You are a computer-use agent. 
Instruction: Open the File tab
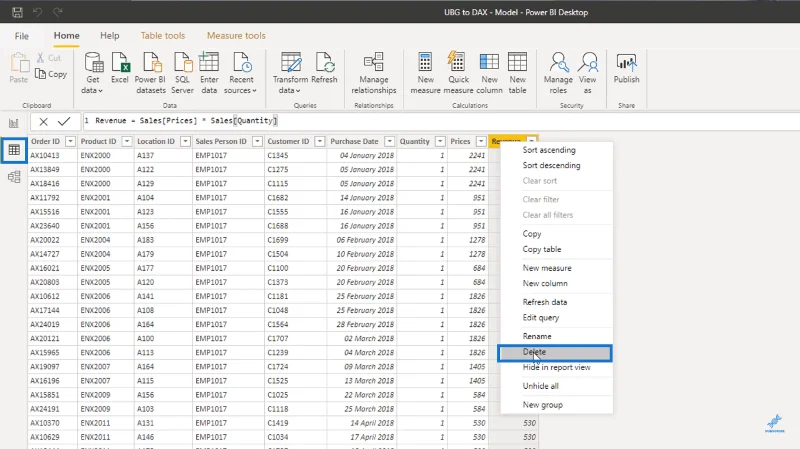click(x=21, y=36)
